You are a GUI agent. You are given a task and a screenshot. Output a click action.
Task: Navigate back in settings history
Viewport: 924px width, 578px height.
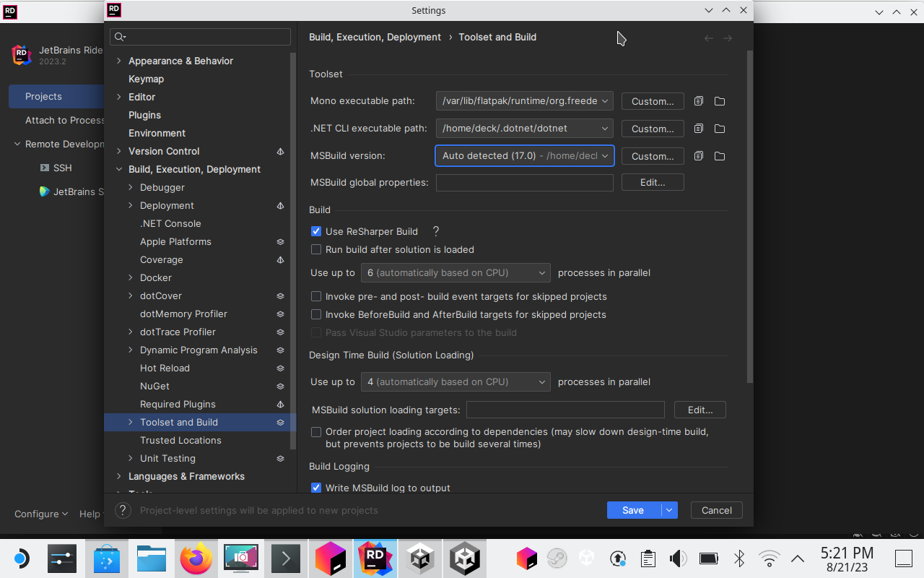709,38
